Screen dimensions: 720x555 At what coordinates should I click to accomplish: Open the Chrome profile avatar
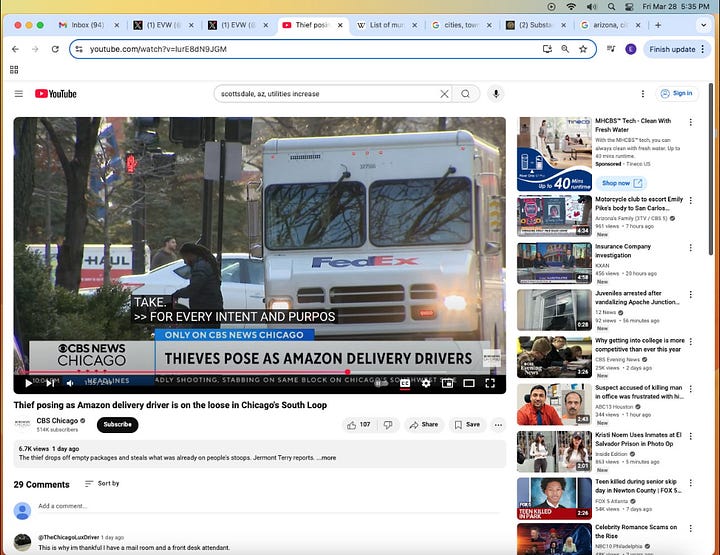[630, 49]
